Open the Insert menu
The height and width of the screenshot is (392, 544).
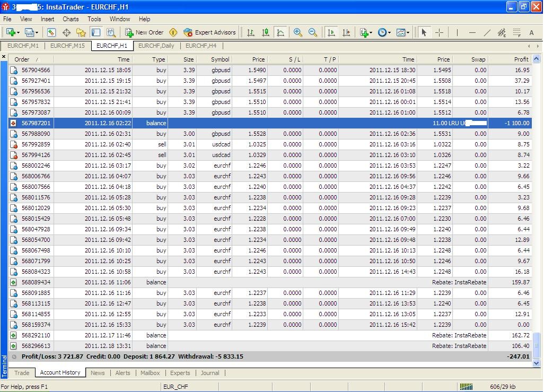click(48, 19)
